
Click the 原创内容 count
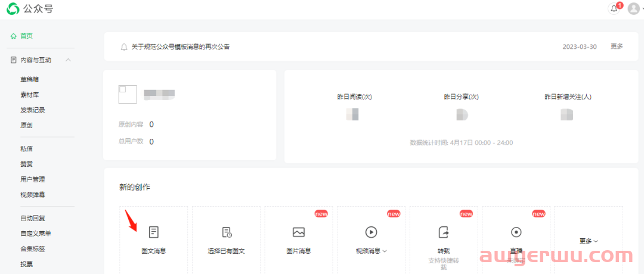click(151, 124)
